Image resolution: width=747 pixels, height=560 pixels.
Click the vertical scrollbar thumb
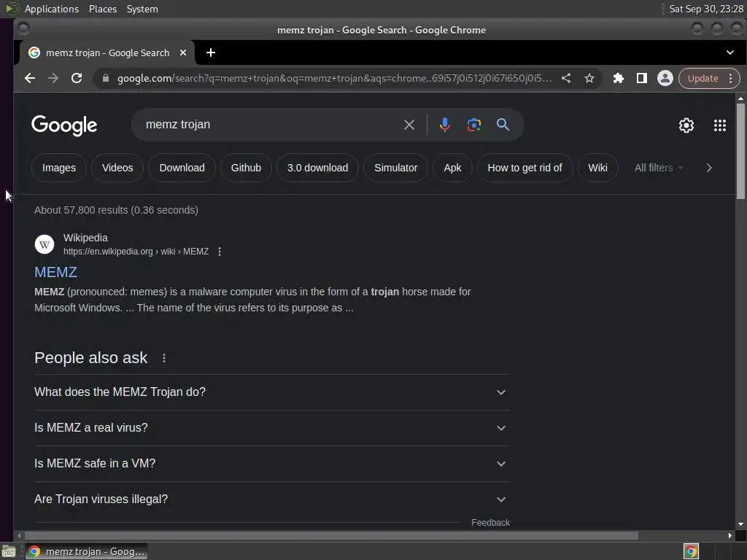coord(740,150)
